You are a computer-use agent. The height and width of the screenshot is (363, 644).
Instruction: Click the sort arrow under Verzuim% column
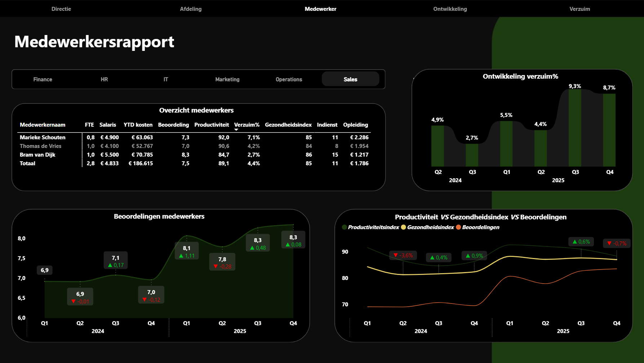tap(236, 130)
